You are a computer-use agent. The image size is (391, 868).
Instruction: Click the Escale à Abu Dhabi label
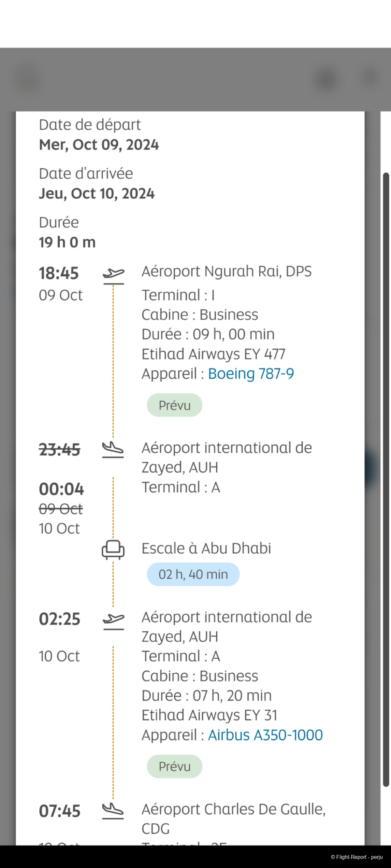tap(206, 549)
